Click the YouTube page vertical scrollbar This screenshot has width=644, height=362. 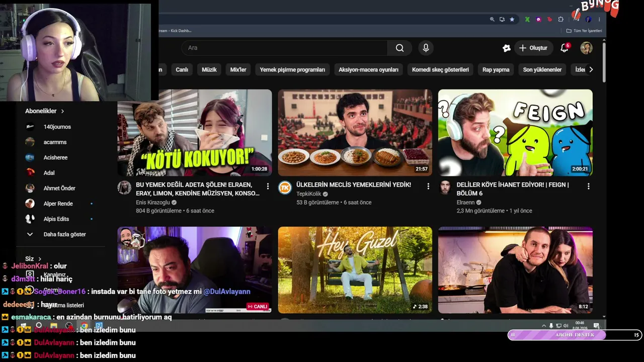603,63
